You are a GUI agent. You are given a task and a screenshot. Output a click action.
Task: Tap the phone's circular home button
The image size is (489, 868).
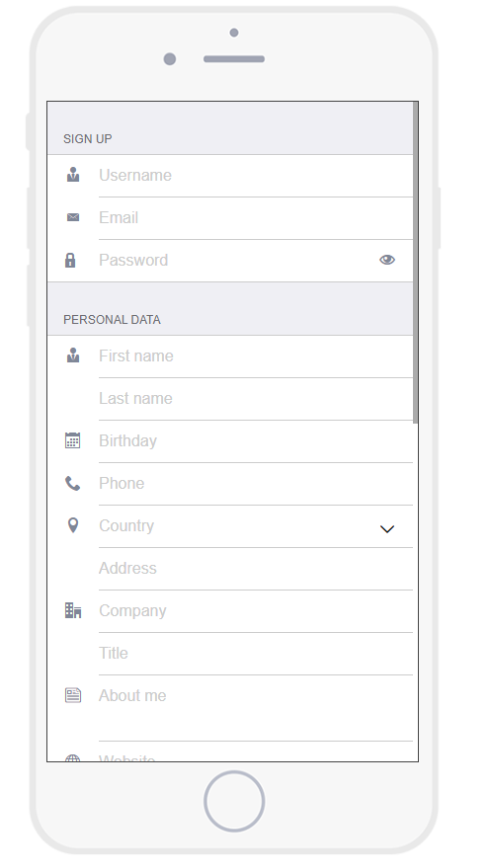tap(234, 801)
